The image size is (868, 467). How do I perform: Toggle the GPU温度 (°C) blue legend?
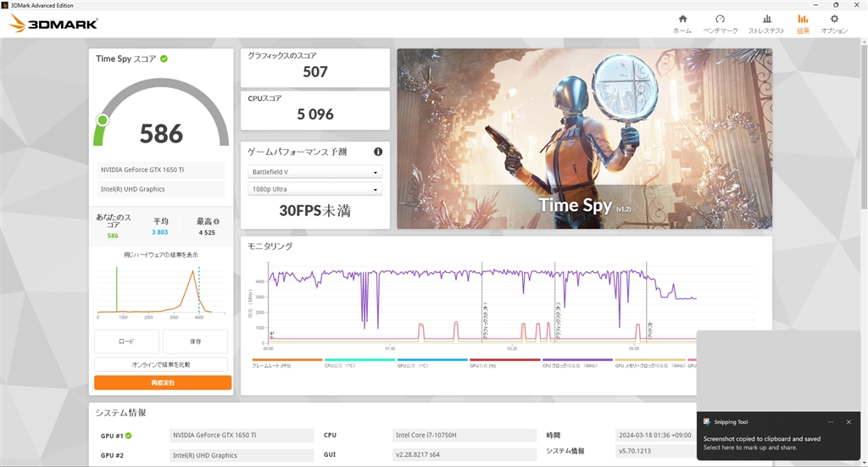[432, 363]
